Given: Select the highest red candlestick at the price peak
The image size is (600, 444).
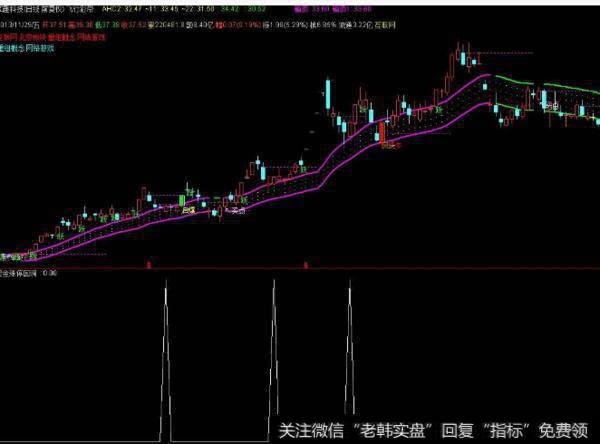Looking at the screenshot, I should coord(458,53).
